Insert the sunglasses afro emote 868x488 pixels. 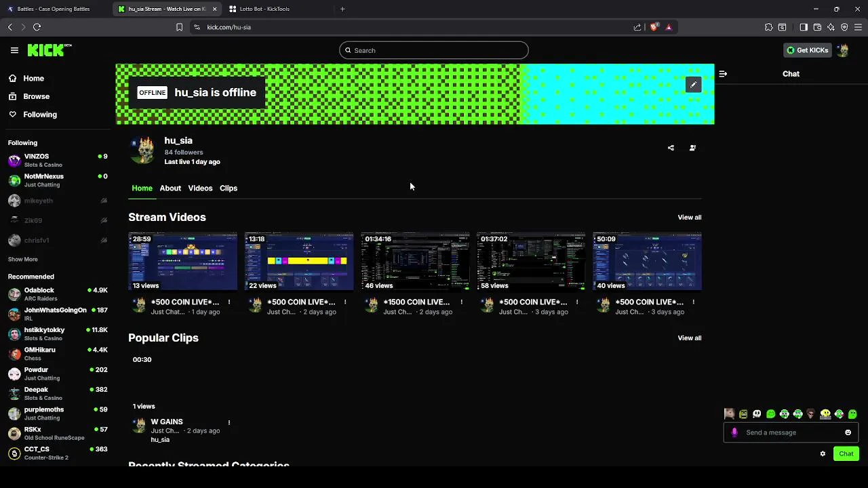[x=811, y=414]
